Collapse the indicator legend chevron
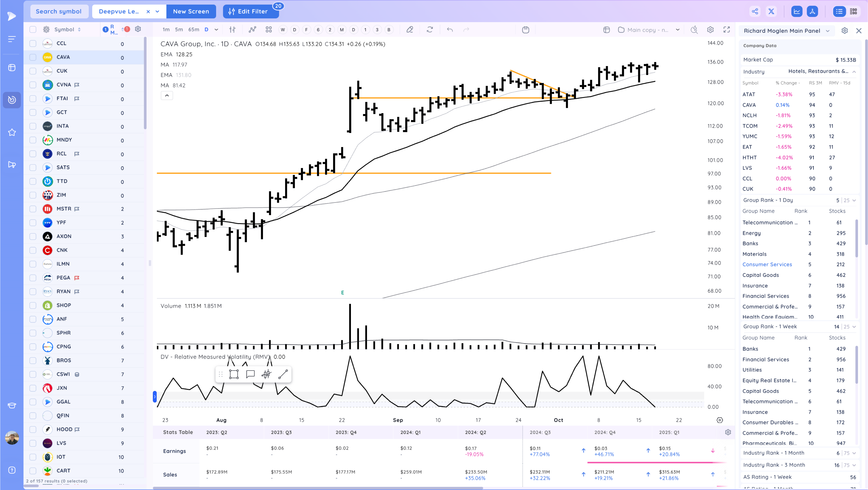868x490 pixels. pyautogui.click(x=167, y=96)
